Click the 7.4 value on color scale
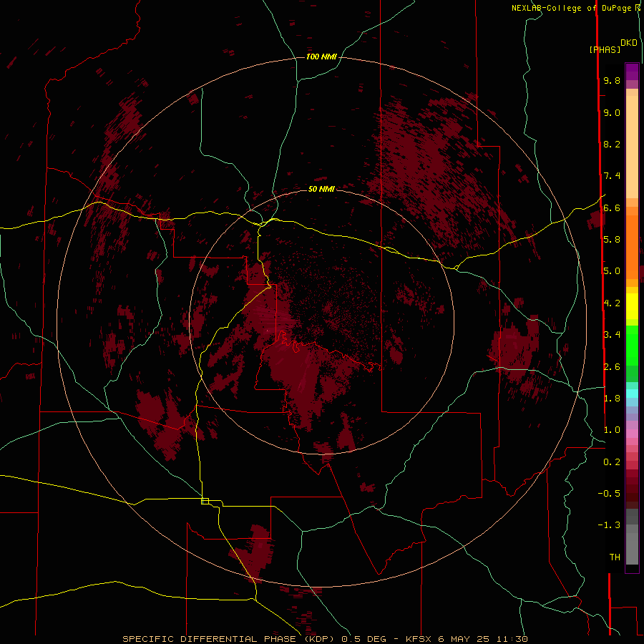 coord(612,176)
